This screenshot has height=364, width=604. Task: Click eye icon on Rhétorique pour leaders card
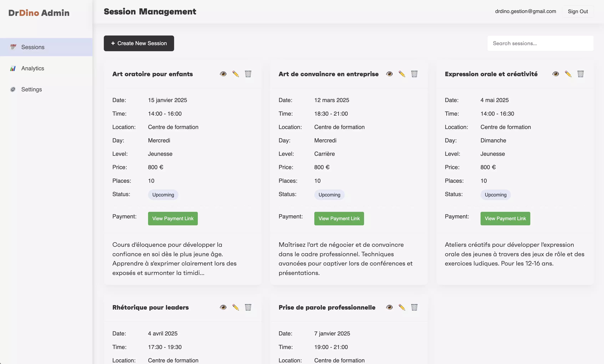(223, 307)
